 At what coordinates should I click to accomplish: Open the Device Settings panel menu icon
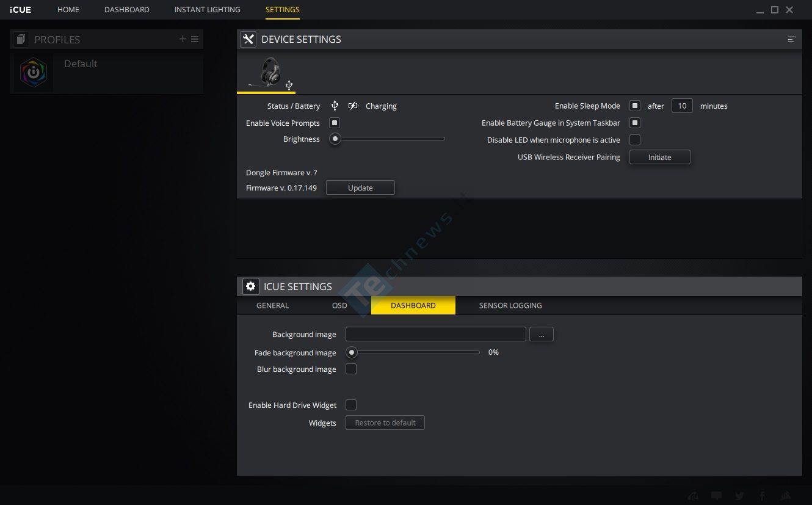coord(792,39)
